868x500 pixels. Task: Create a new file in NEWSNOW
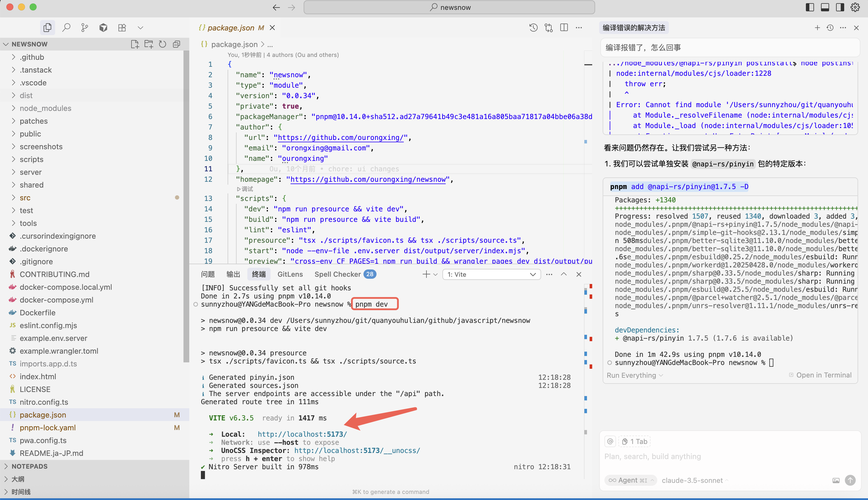(x=135, y=44)
